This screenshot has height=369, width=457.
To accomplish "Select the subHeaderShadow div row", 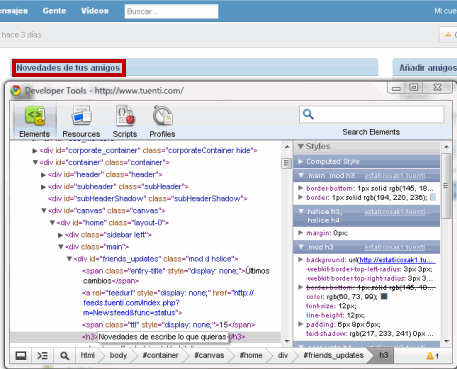I will point(147,199).
